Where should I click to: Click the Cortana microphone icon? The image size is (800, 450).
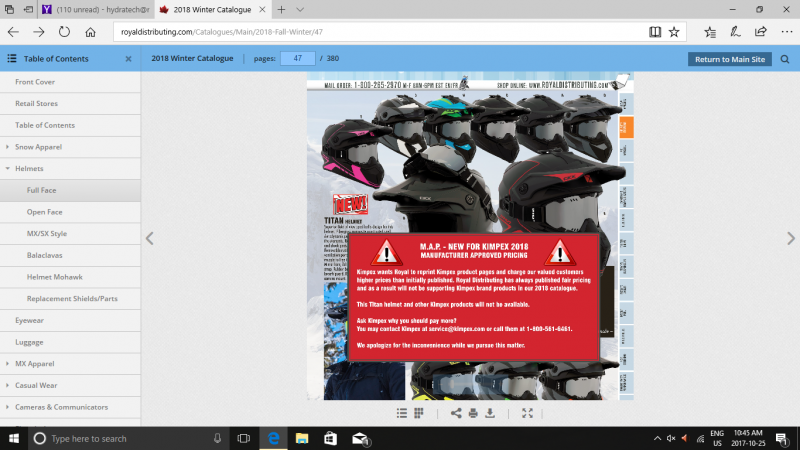click(217, 438)
